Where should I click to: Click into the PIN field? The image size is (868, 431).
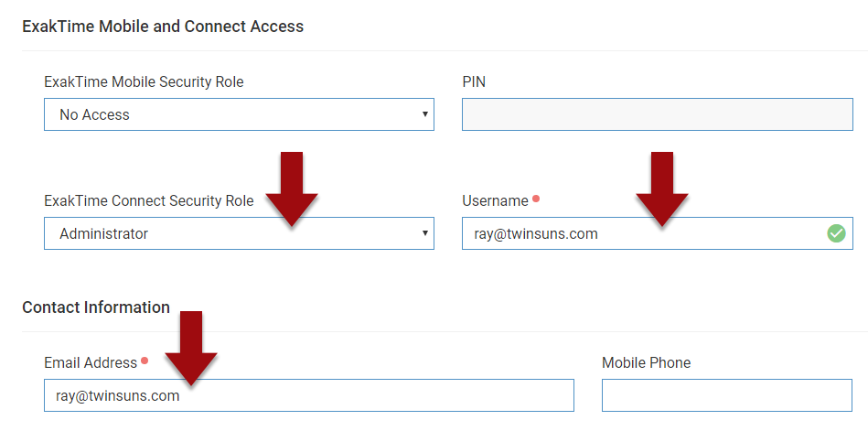click(x=657, y=114)
